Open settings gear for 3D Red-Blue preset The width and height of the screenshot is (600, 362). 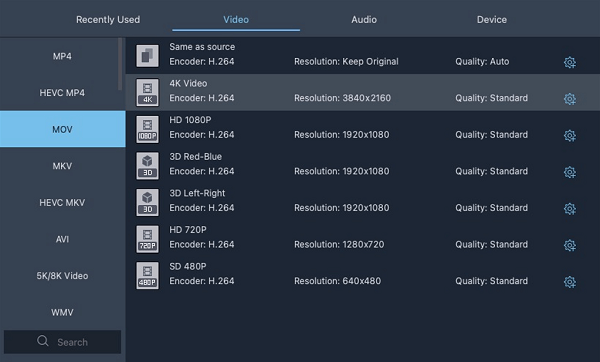[x=570, y=172]
